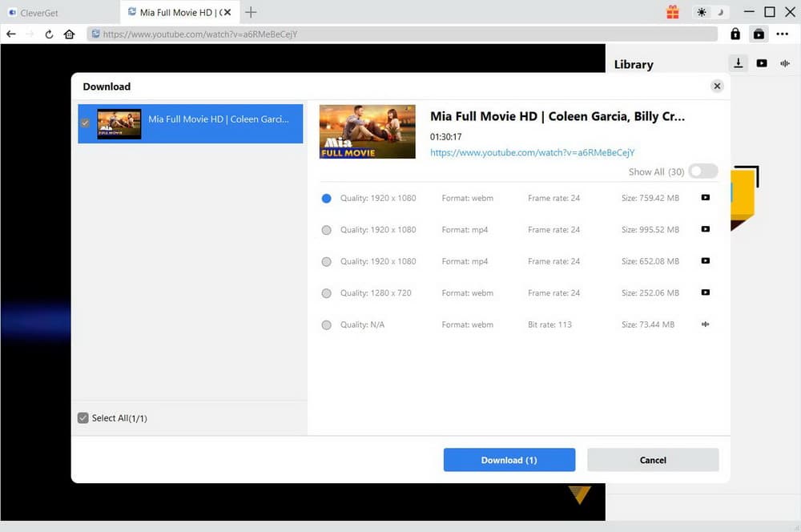The width and height of the screenshot is (801, 532).
Task: Click 'Format: webm' on the 1280 x 720 row
Action: 468,292
